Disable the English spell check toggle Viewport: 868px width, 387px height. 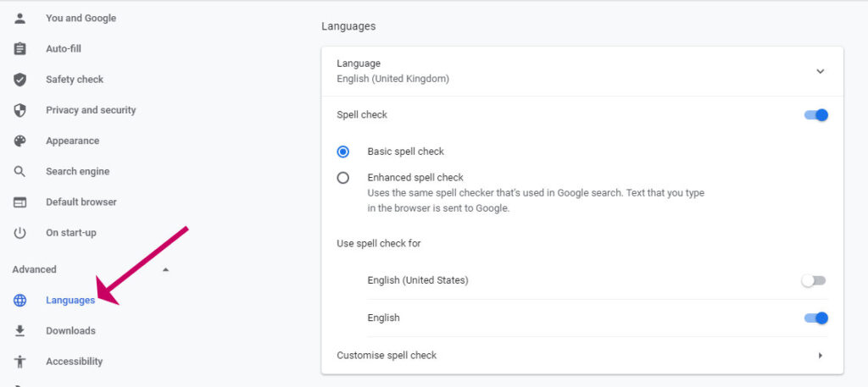[816, 318]
